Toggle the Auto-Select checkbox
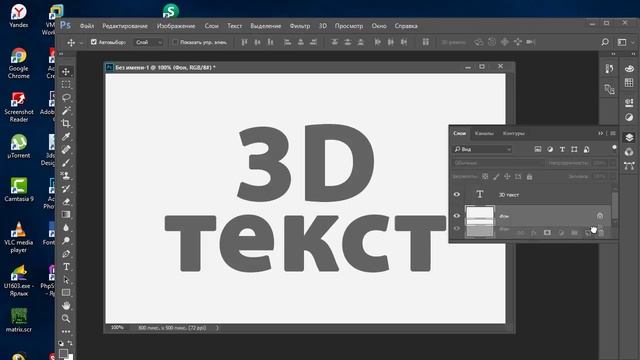 tap(94, 42)
